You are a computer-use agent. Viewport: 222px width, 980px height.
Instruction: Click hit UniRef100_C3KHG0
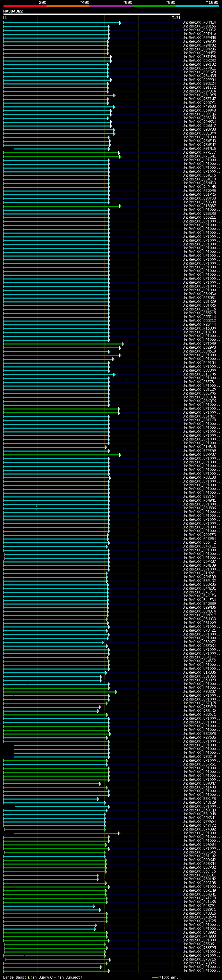(x=199, y=294)
